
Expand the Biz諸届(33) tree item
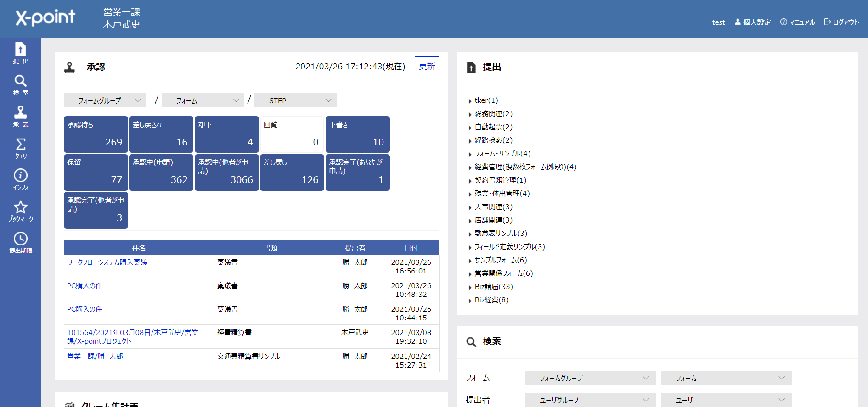(x=493, y=287)
